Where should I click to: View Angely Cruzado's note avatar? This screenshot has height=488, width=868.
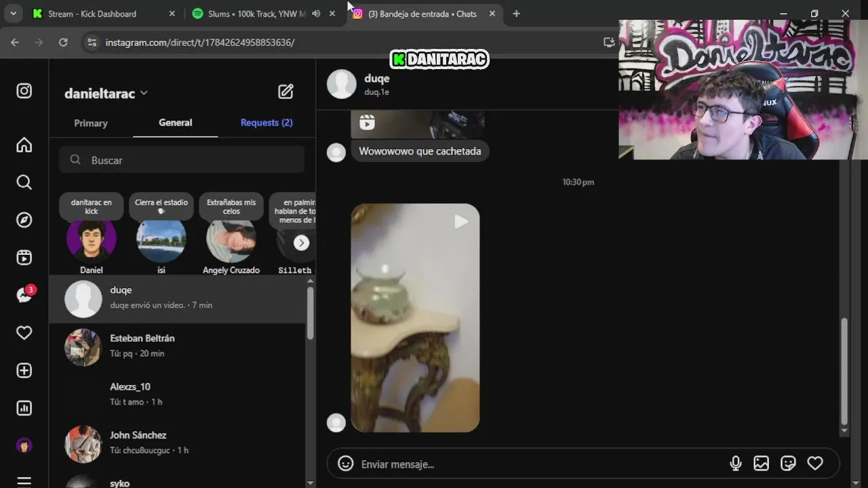[x=231, y=240]
